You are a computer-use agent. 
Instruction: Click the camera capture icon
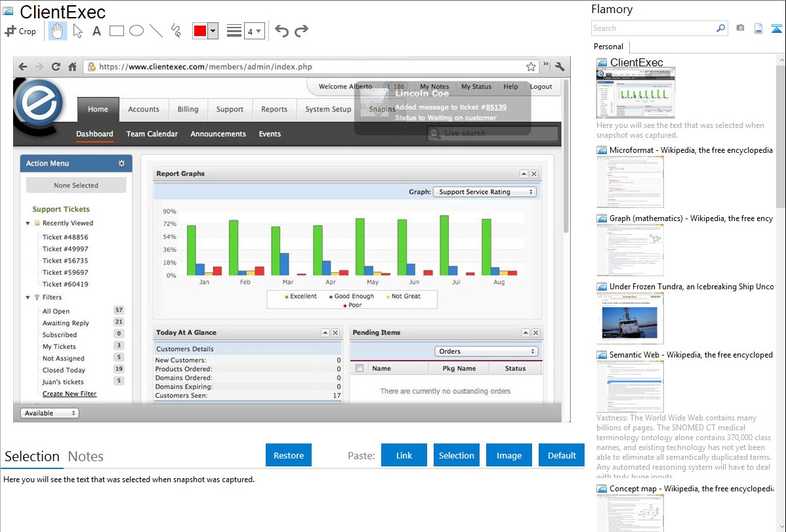click(x=740, y=28)
